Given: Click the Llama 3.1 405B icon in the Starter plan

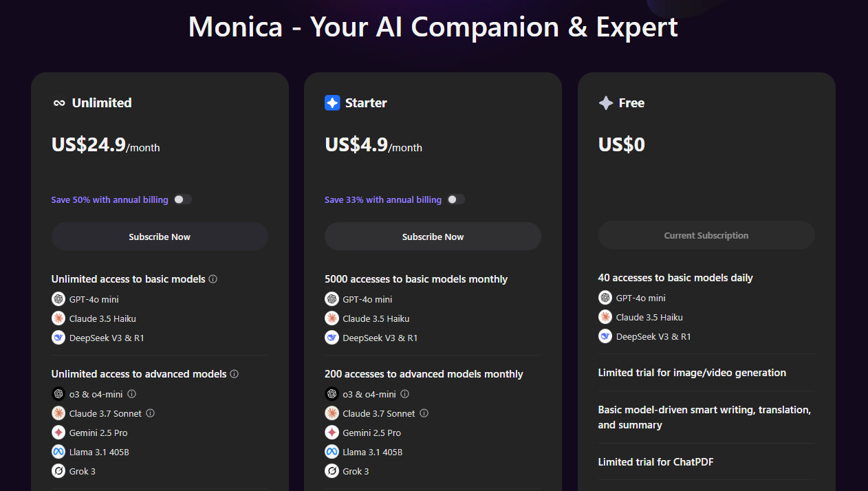Looking at the screenshot, I should click(332, 452).
